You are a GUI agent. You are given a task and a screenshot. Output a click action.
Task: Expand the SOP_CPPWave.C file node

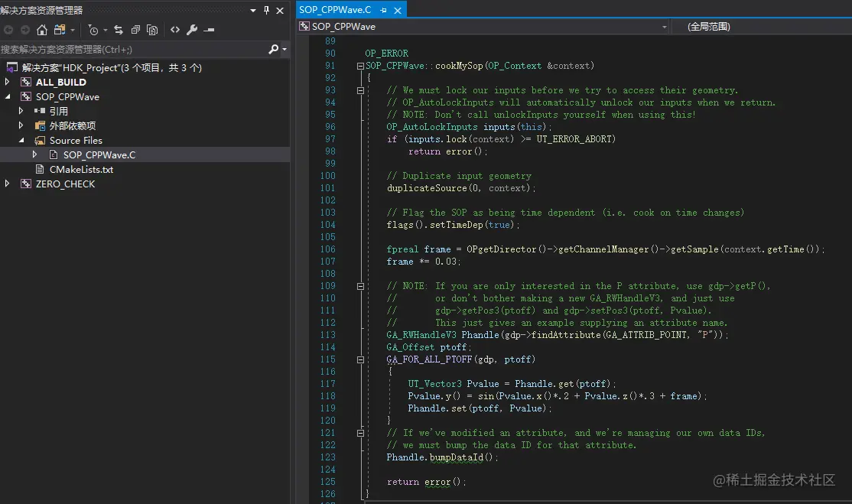click(x=34, y=154)
